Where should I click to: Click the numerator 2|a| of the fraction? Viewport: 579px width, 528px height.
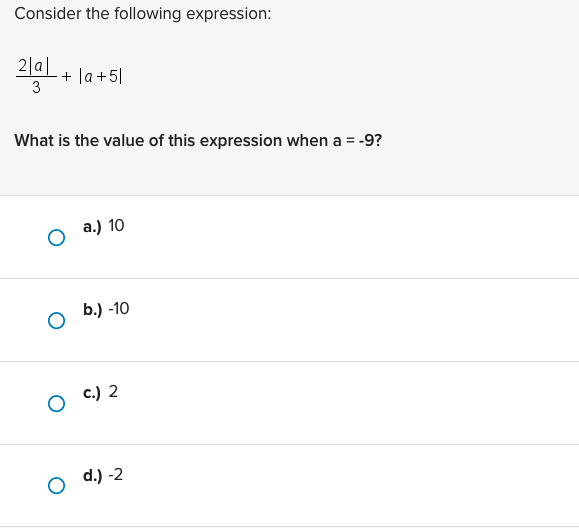(34, 66)
